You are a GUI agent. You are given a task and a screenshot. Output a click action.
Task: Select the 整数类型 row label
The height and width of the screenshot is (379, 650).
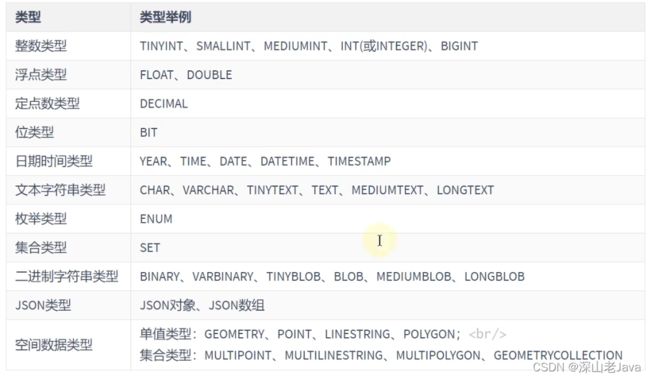[x=41, y=46]
